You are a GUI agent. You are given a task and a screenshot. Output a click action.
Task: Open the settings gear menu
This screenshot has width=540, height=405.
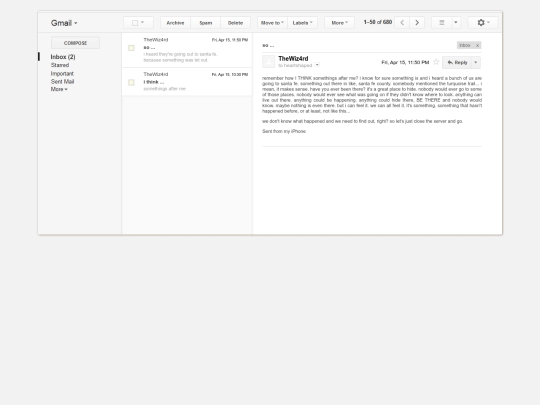(x=483, y=23)
